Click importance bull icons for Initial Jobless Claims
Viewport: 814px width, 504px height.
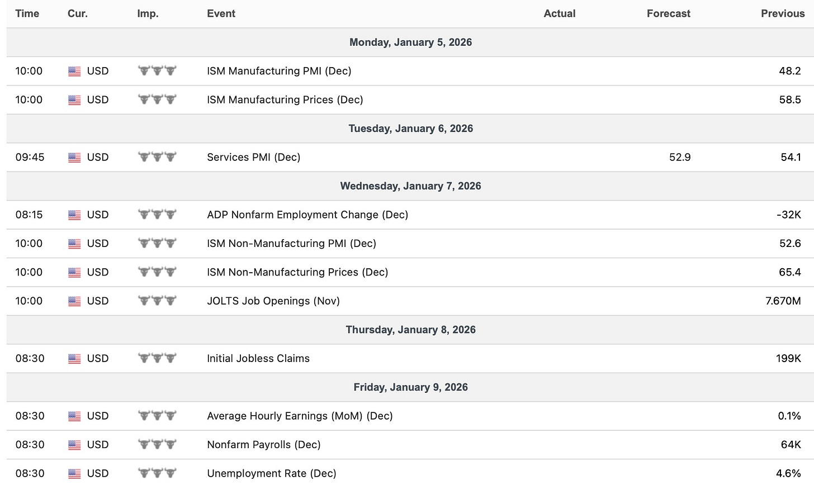pyautogui.click(x=157, y=358)
